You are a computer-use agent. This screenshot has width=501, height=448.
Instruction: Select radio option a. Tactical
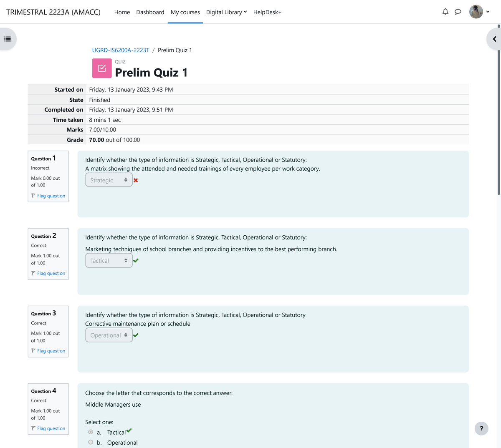[x=91, y=432]
